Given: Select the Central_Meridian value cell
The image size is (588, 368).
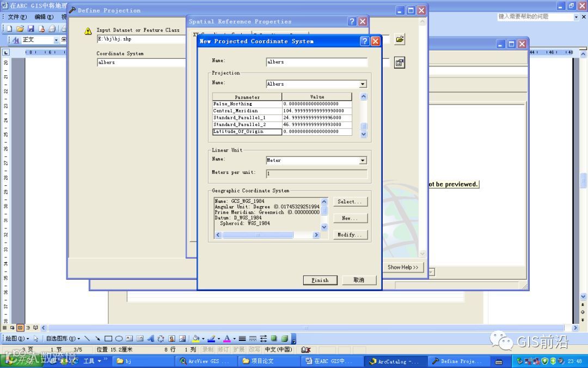Looking at the screenshot, I should [317, 111].
